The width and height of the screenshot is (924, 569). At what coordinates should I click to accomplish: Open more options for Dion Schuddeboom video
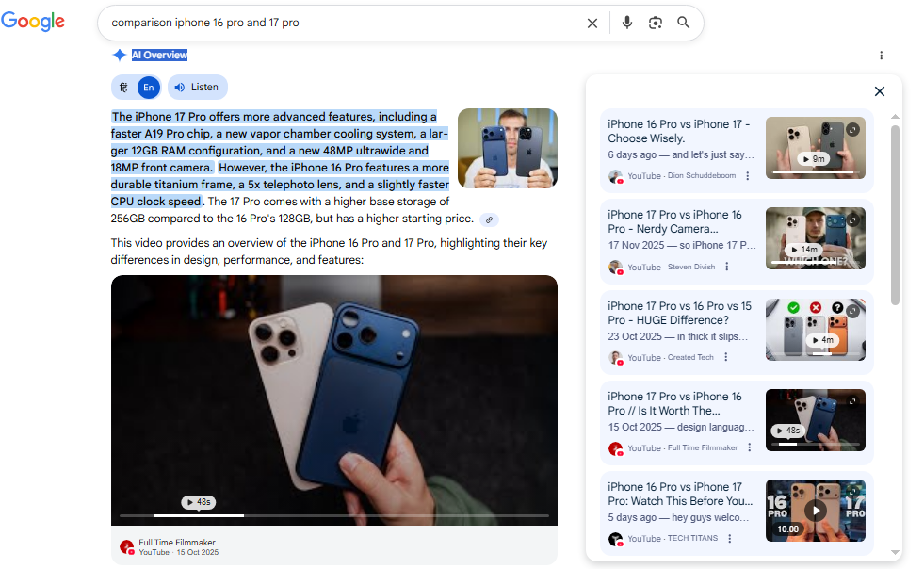pos(748,176)
